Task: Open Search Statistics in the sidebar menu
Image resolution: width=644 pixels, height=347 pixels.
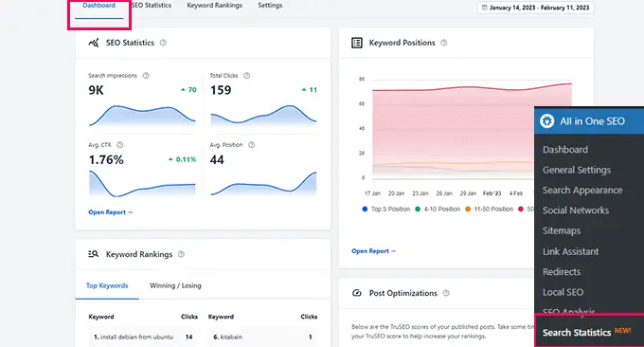Action: (577, 333)
